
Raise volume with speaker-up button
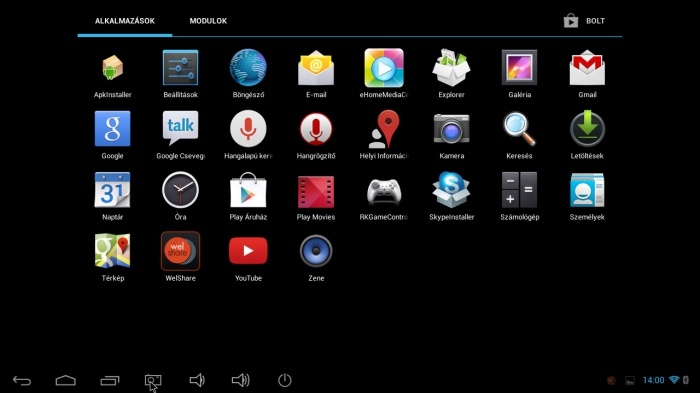point(241,380)
